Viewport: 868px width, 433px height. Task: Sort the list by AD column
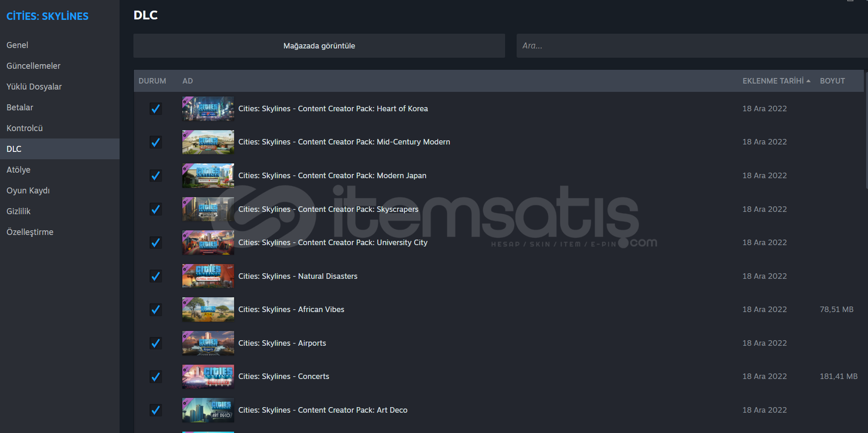pos(187,81)
